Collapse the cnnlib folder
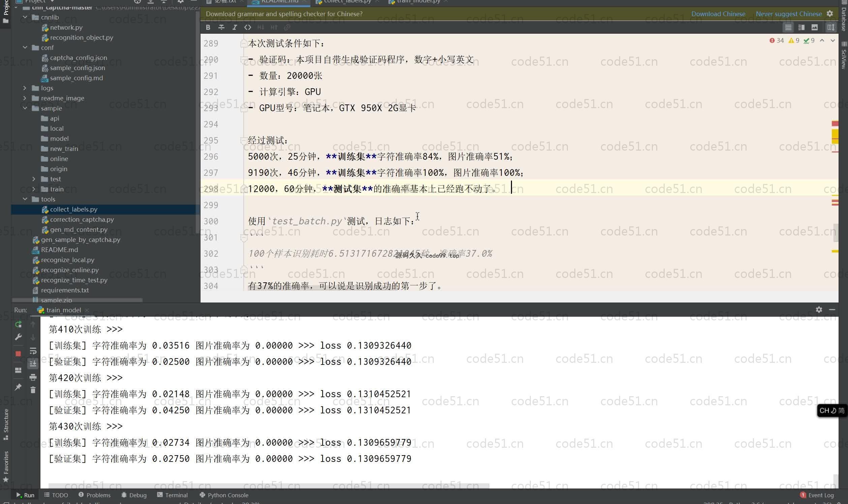This screenshot has width=848, height=504. pos(25,17)
